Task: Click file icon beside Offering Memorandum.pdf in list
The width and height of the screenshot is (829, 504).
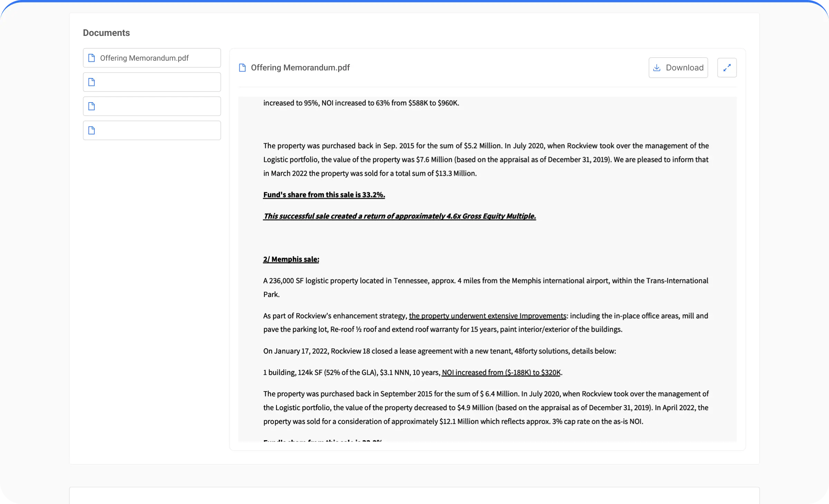Action: 92,58
